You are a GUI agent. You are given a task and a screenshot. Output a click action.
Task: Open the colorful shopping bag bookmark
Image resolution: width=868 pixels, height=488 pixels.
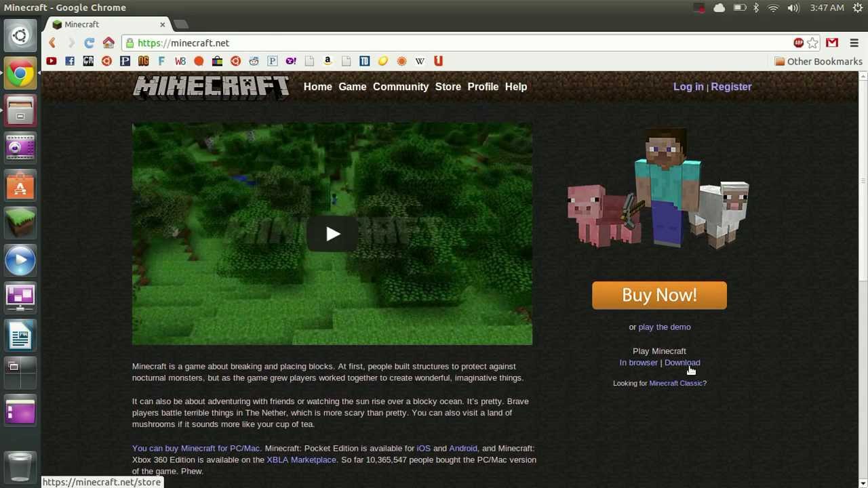pos(217,61)
